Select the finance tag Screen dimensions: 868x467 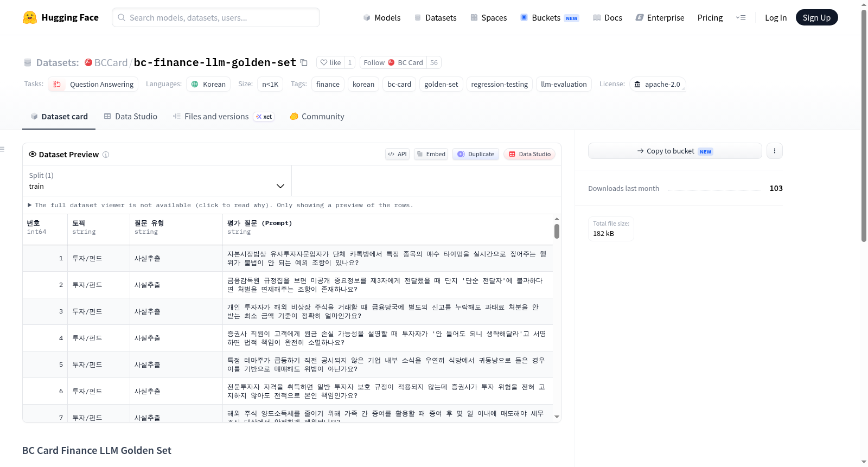[328, 84]
